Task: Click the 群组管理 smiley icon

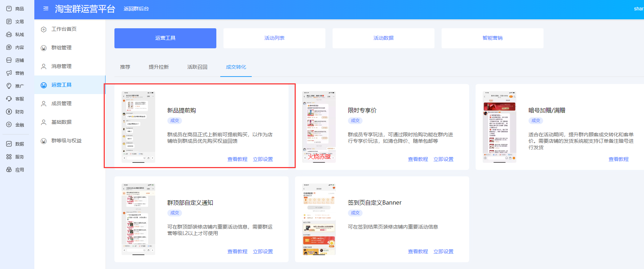Action: point(44,48)
